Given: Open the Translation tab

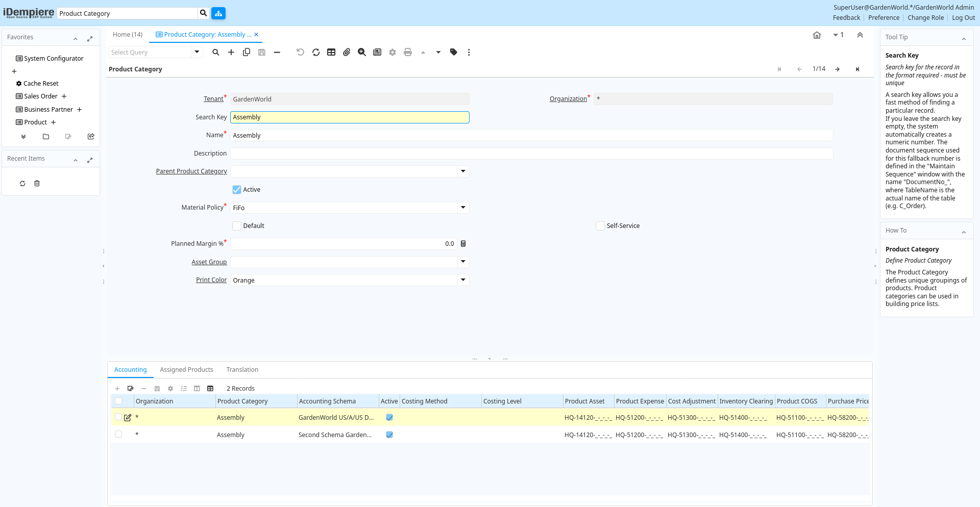Looking at the screenshot, I should tap(242, 370).
